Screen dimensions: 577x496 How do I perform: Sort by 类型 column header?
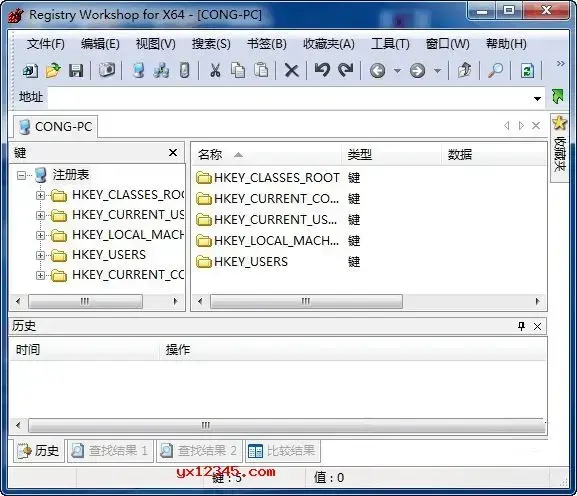coord(392,155)
